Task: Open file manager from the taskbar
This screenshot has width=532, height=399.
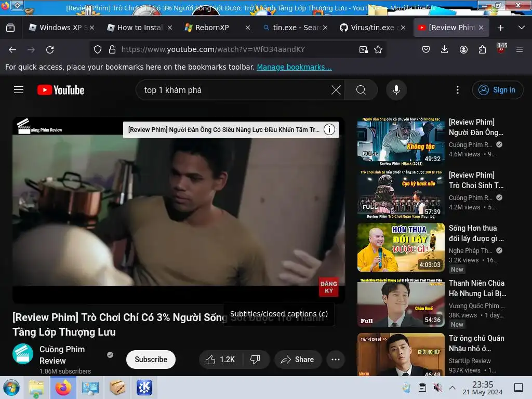Action: click(36, 388)
